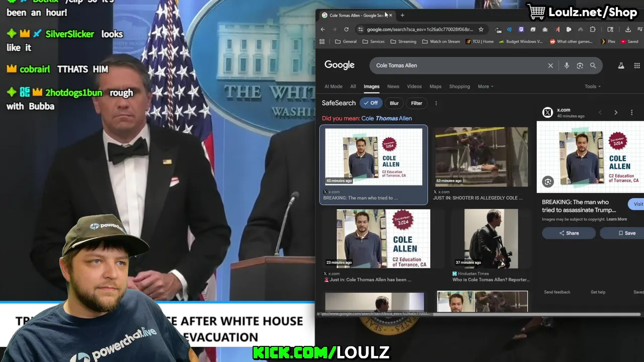The height and width of the screenshot is (362, 644).
Task: Click large preview image in side panel
Action: (591, 157)
